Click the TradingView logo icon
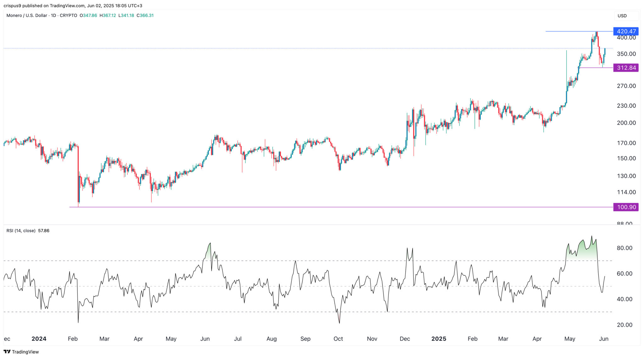The width and height of the screenshot is (644, 358). coord(7,352)
